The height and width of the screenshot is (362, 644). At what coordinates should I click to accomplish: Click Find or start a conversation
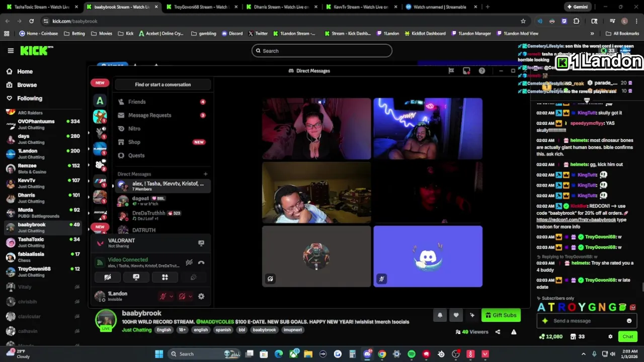pos(163,84)
